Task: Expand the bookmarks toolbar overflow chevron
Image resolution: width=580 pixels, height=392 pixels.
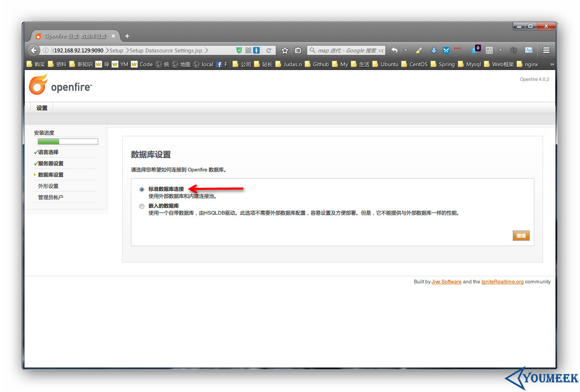Action: point(552,64)
